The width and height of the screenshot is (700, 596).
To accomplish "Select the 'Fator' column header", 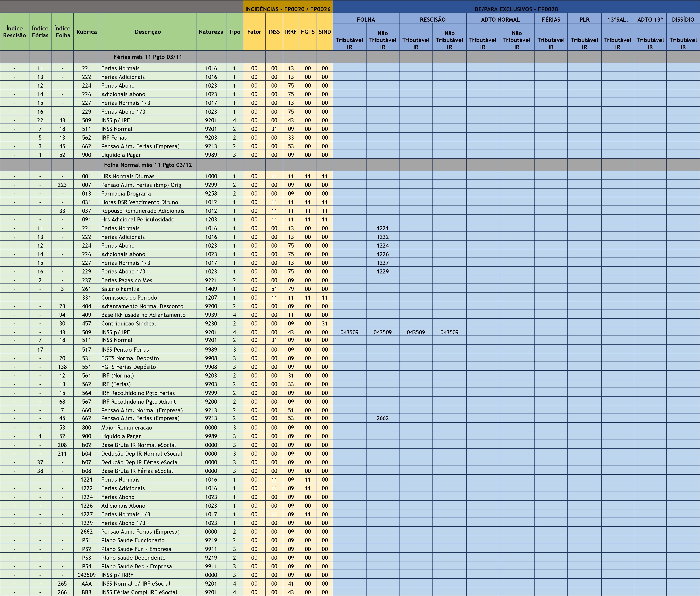I will click(x=254, y=32).
